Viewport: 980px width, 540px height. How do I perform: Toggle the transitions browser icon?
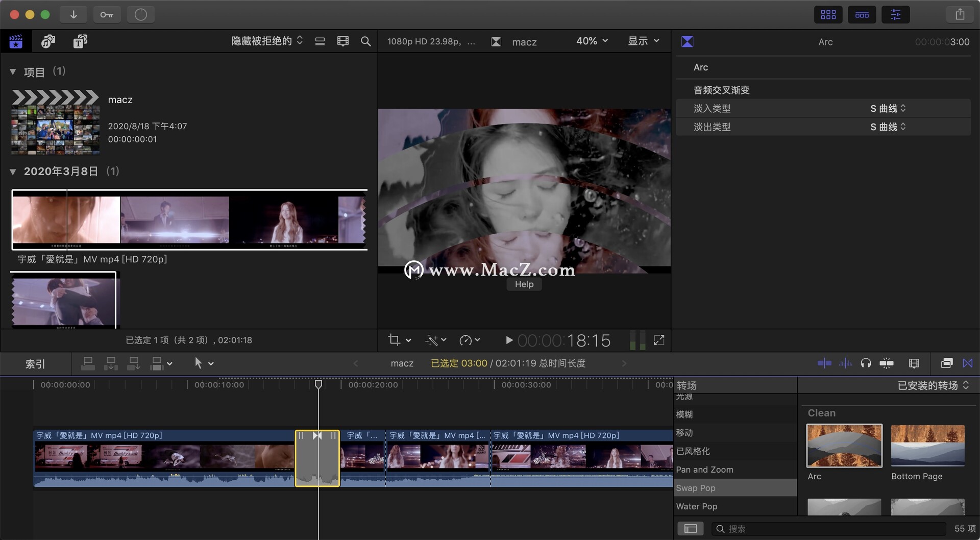[968, 363]
